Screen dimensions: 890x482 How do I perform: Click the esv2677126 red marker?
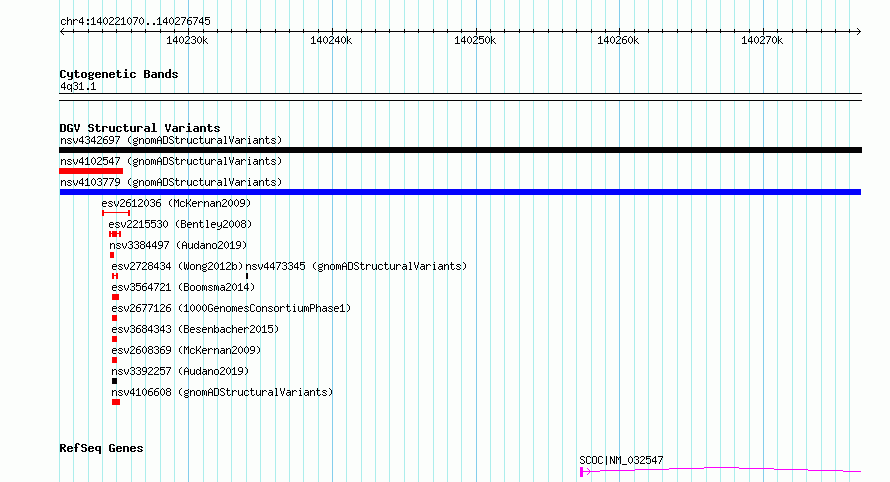(114, 318)
